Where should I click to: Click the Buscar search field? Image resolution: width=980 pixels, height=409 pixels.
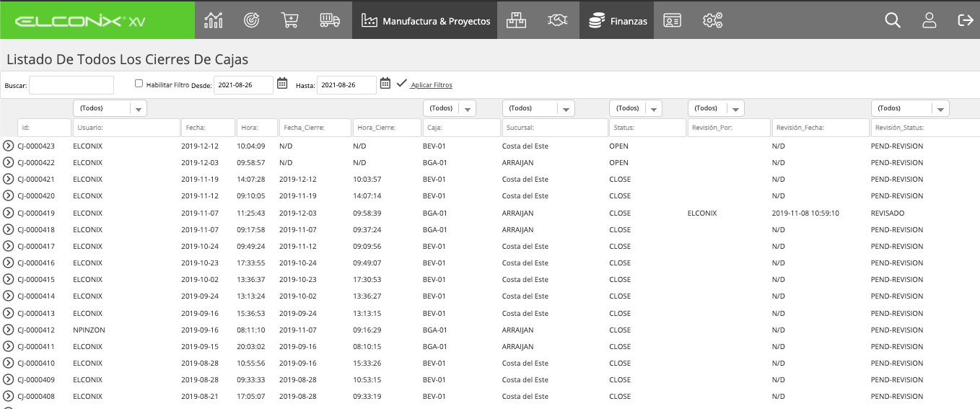pos(71,85)
